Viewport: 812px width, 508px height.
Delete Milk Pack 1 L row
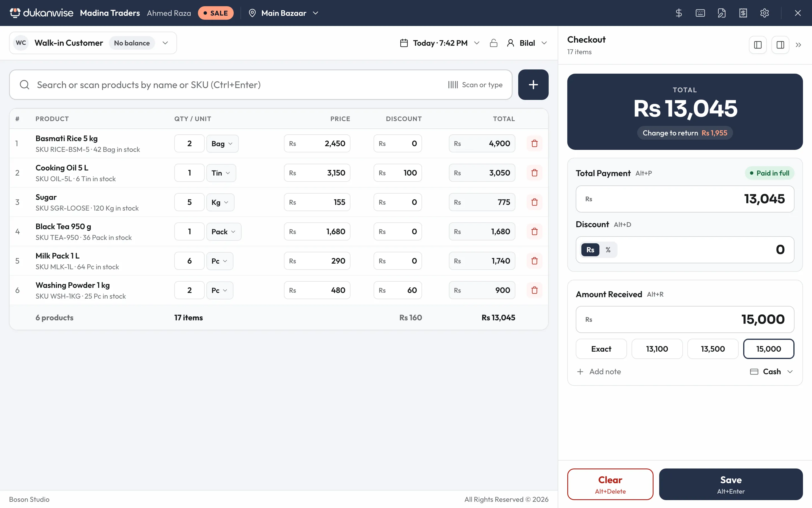tap(535, 261)
